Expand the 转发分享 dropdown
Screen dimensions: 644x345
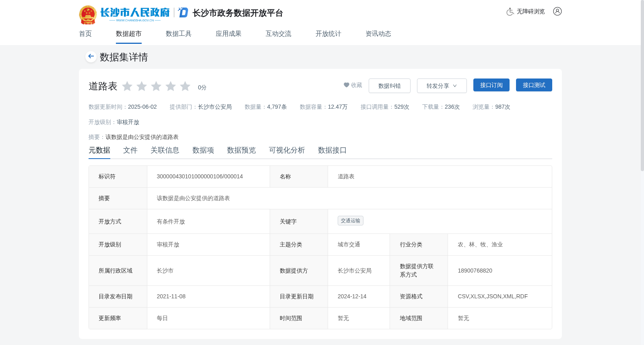pos(442,86)
